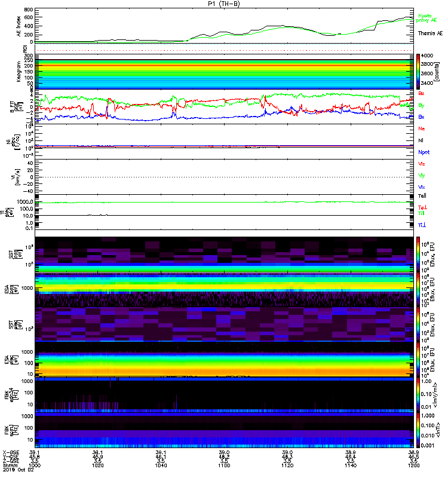Click the 800 tick on AE Index axis

click(28, 10)
